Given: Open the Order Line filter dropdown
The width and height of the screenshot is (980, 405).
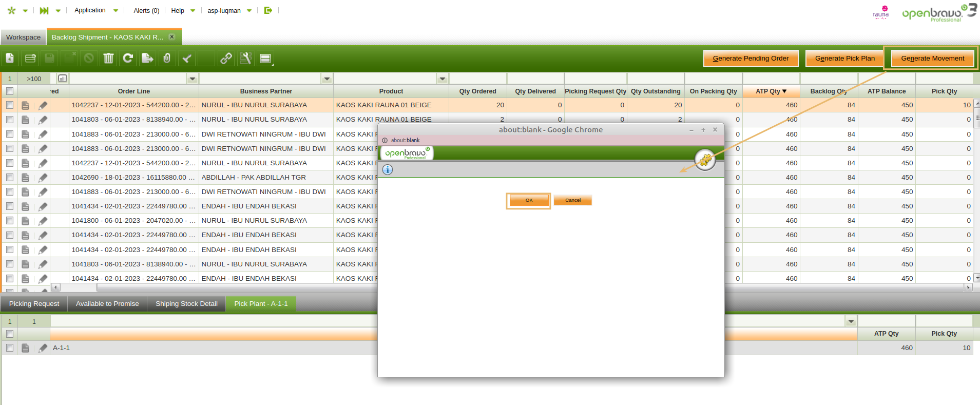Looking at the screenshot, I should (193, 79).
